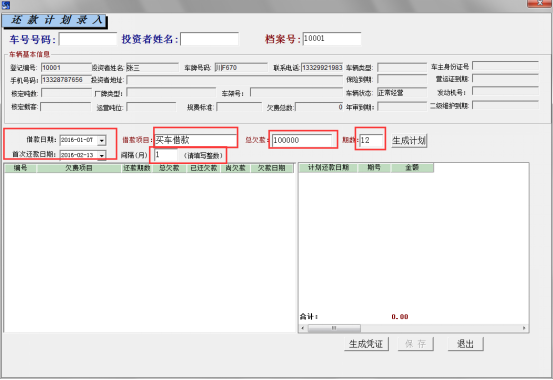Click the 欠款日期 column header
This screenshot has height=380, width=553.
coord(272,168)
